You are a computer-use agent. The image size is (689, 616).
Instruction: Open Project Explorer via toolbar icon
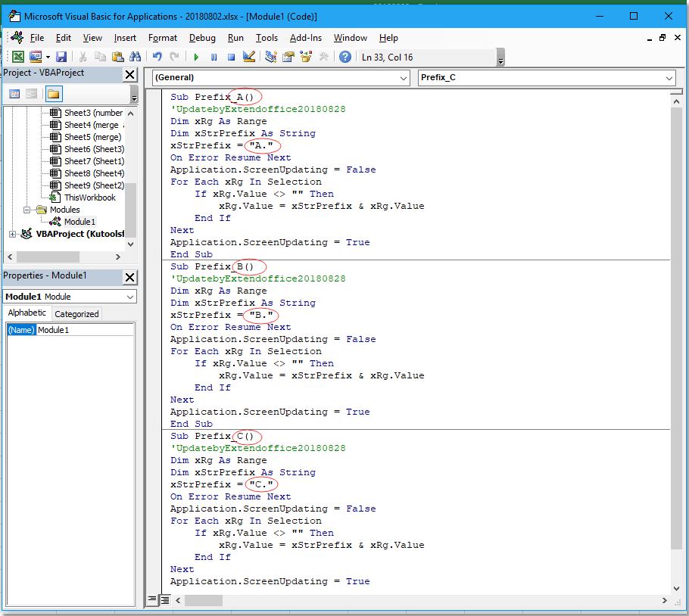[x=270, y=57]
